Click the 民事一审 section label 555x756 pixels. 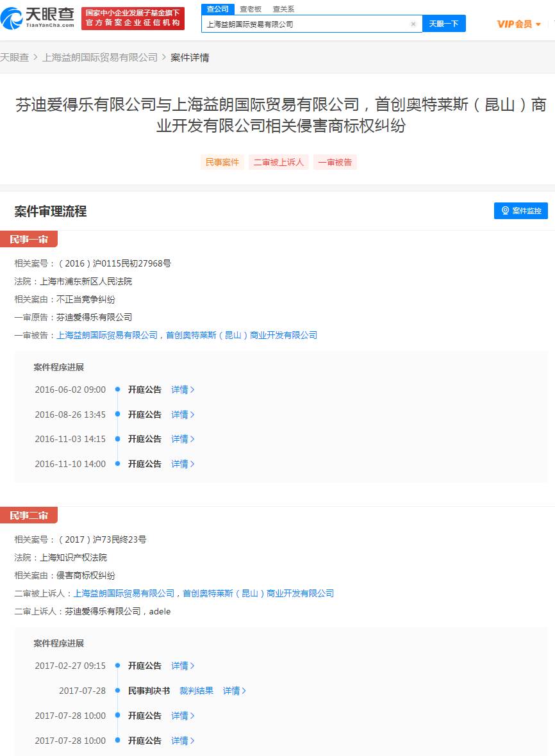[x=29, y=239]
